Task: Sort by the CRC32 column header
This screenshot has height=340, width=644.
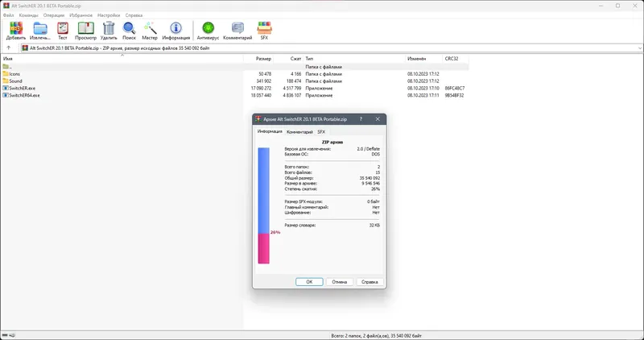Action: 456,59
